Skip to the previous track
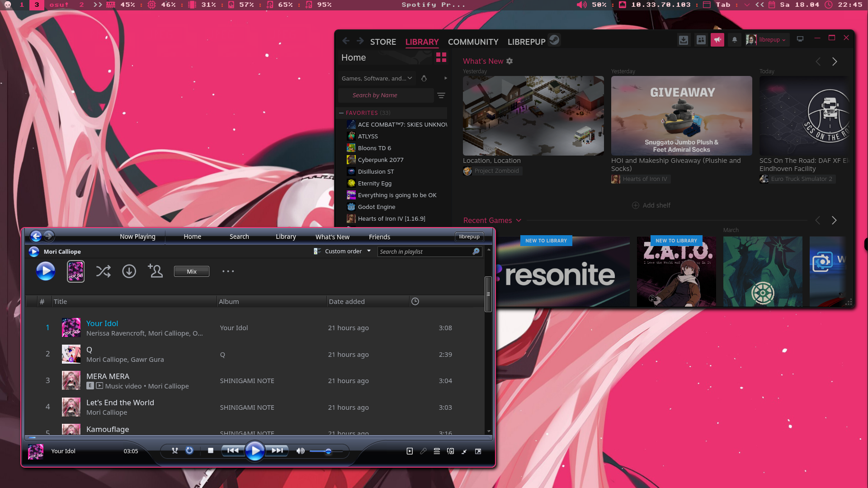Viewport: 868px width, 488px height. [232, 450]
